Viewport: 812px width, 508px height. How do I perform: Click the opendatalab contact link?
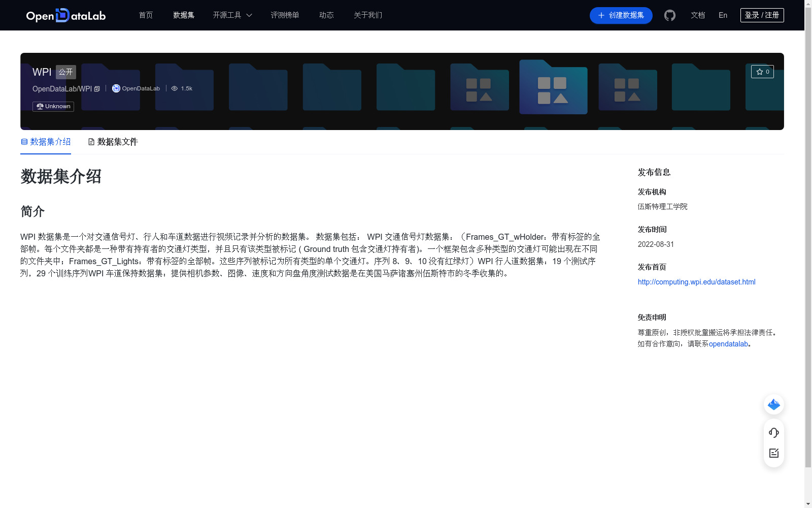(729, 344)
